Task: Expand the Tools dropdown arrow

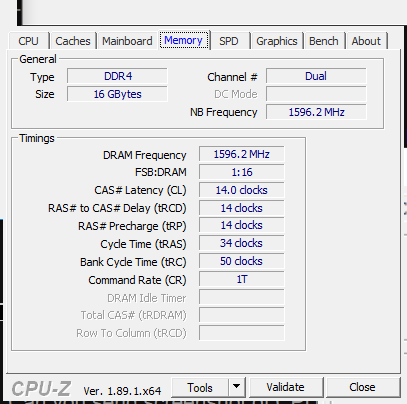Action: tap(237, 387)
